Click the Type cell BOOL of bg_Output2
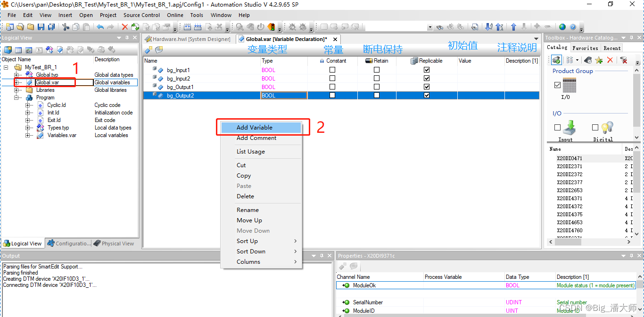 pyautogui.click(x=284, y=95)
